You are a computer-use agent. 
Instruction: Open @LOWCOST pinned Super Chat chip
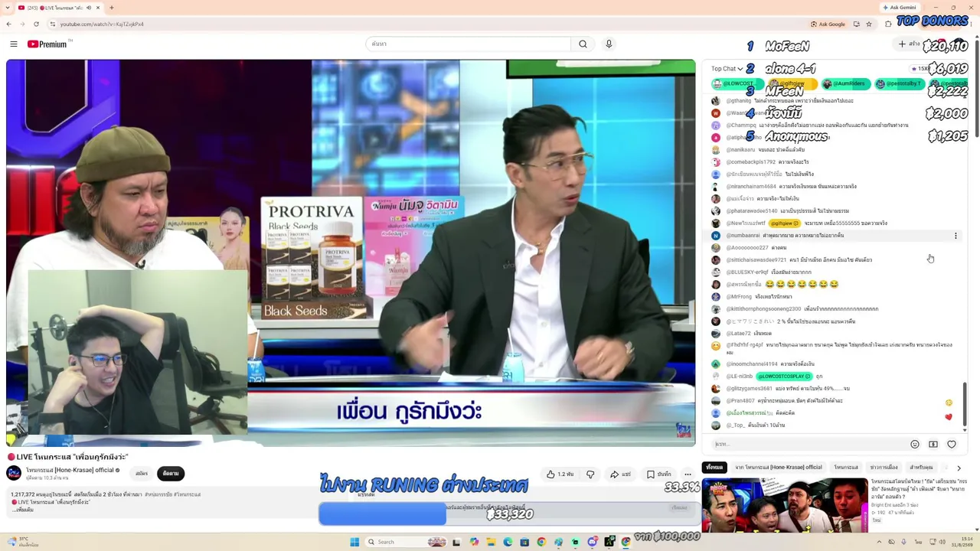[x=738, y=83]
